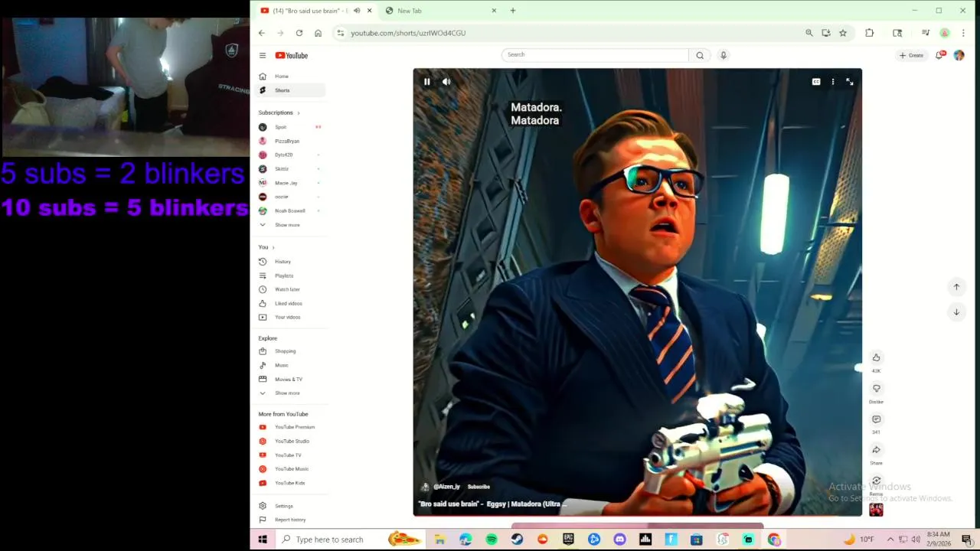This screenshot has width=980, height=551.
Task: Open Shorts in the YouTube sidebar
Action: pyautogui.click(x=291, y=90)
